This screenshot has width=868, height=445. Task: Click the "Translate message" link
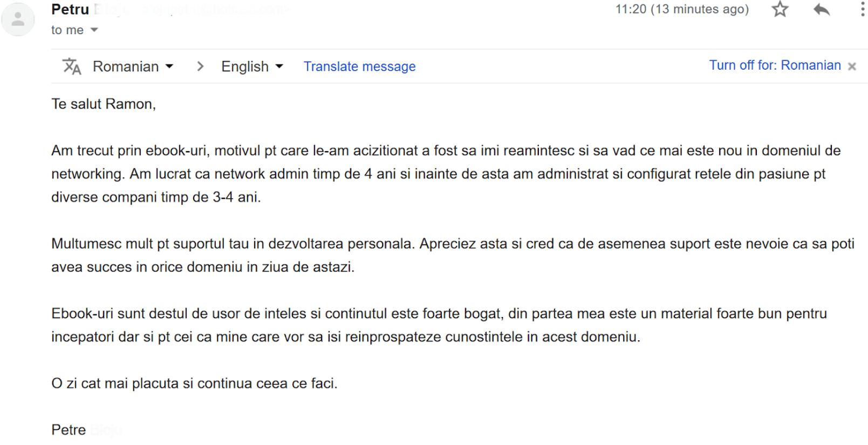(x=359, y=66)
